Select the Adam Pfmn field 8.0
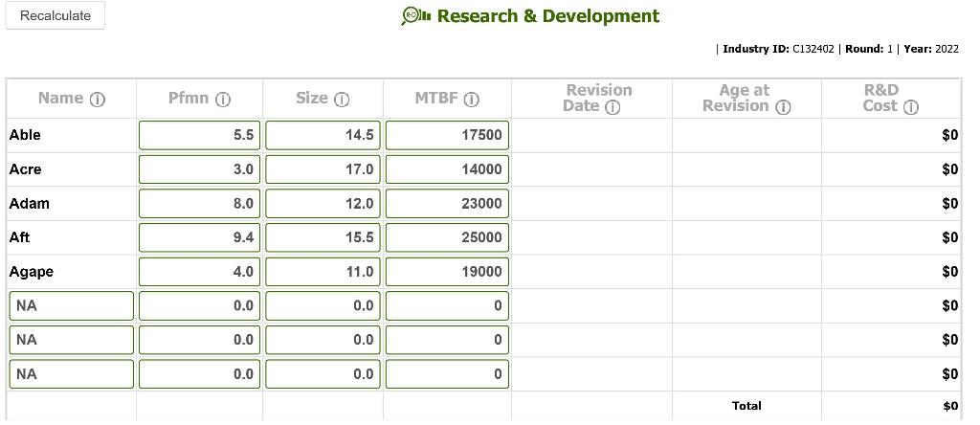 199,203
